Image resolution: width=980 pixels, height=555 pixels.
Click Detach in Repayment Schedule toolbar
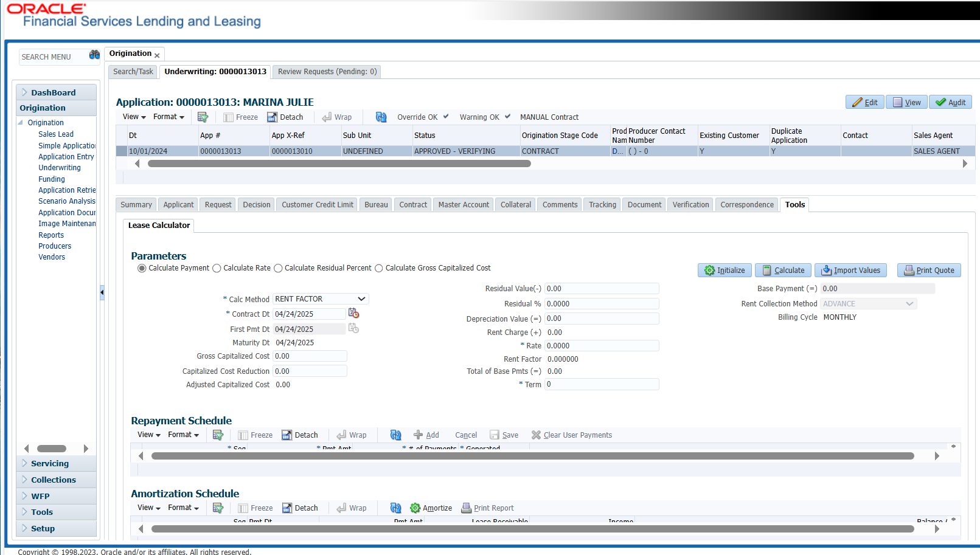[300, 435]
